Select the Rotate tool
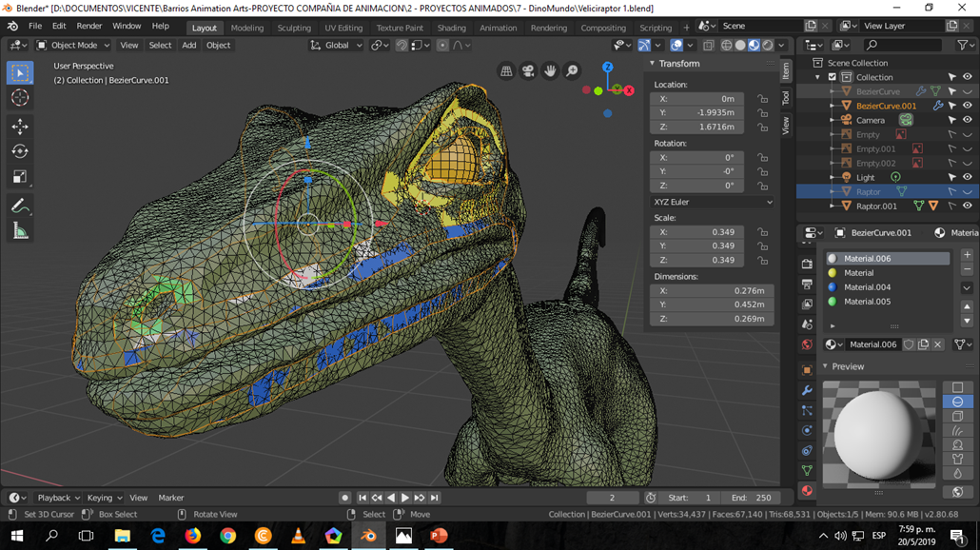The image size is (980, 550). pos(20,151)
